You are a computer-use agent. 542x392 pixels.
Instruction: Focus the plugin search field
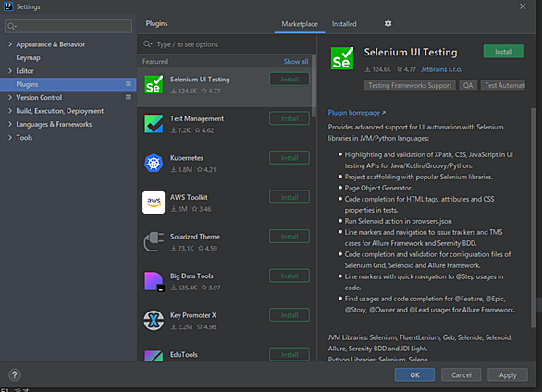tap(227, 44)
